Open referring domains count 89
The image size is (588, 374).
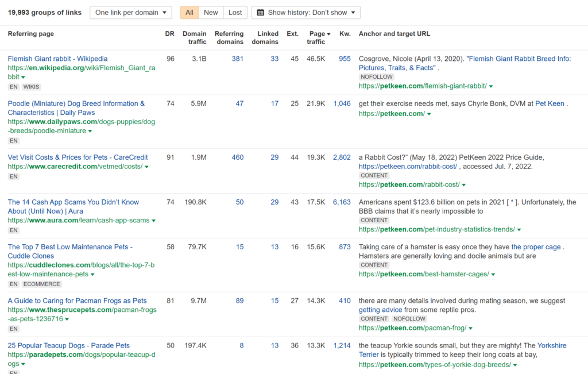(x=239, y=301)
